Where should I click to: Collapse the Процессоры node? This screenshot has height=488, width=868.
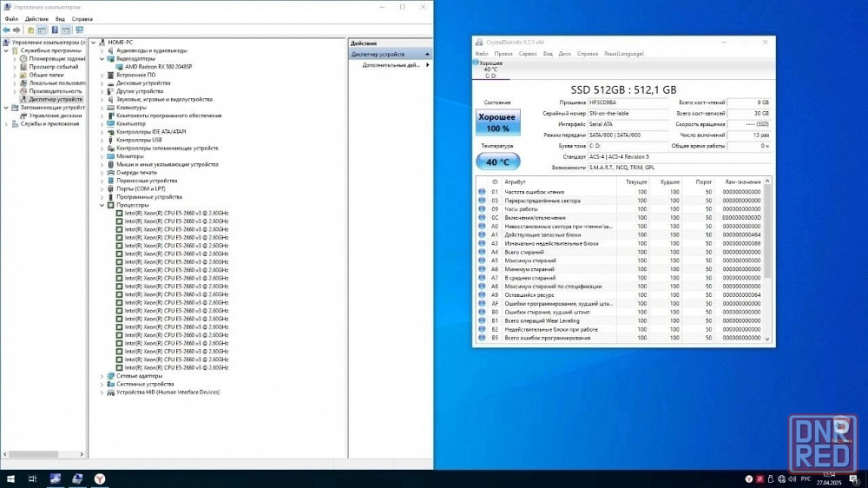102,205
